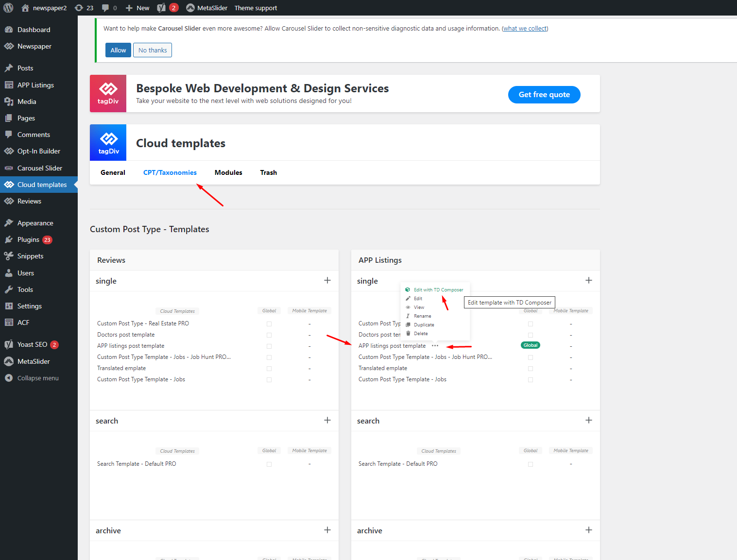Image resolution: width=737 pixels, height=560 pixels.
Task: Click the green Global badge on APP listings template
Action: coord(531,345)
